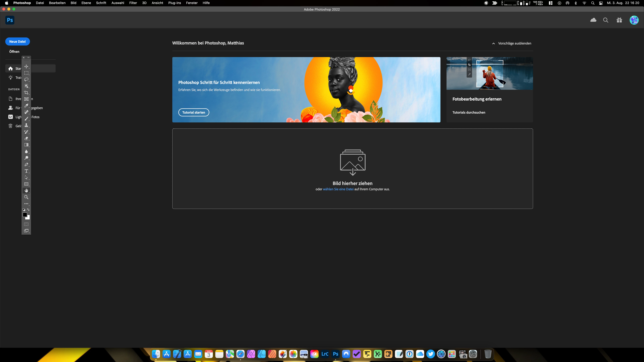The image size is (644, 362).
Task: Open the Filter menu
Action: click(133, 3)
